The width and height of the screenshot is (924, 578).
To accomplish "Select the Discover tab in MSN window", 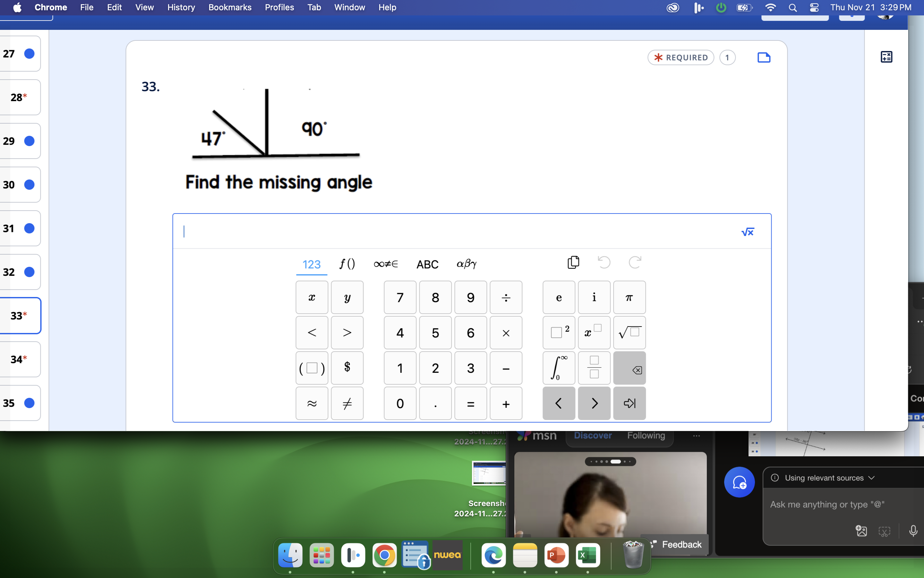I will pos(593,435).
